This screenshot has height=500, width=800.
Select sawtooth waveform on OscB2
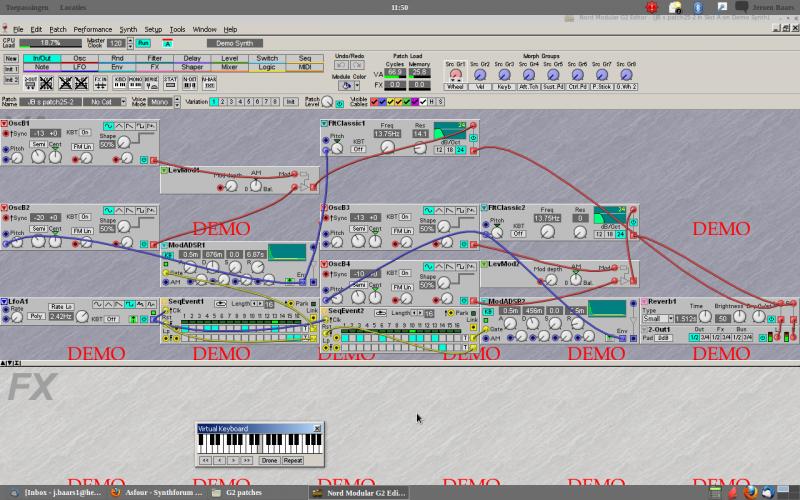[130, 210]
